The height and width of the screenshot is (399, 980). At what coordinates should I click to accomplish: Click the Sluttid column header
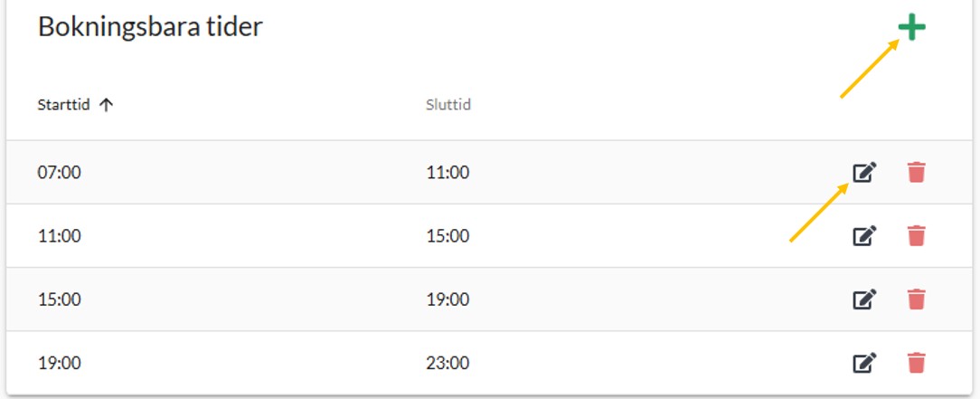[x=448, y=105]
